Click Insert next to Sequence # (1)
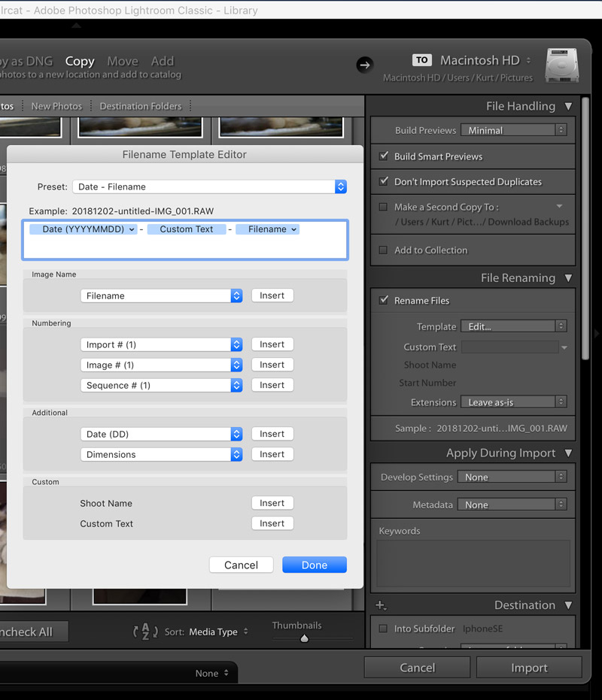 [272, 385]
